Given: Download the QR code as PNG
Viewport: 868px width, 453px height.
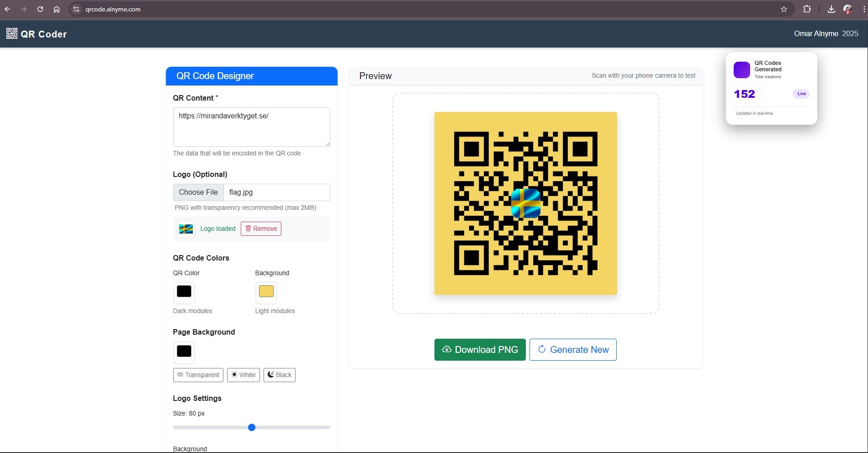Looking at the screenshot, I should (480, 350).
